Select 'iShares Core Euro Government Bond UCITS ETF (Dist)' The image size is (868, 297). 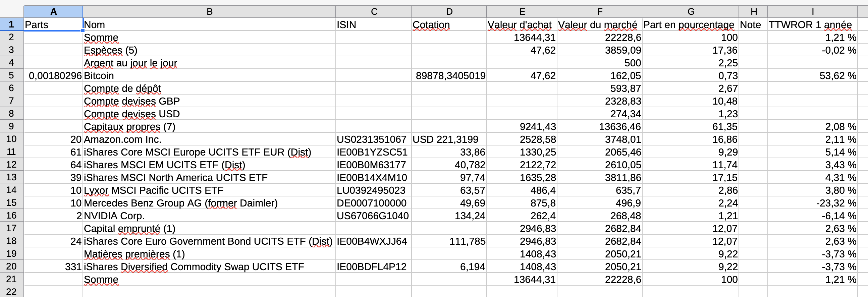click(209, 241)
